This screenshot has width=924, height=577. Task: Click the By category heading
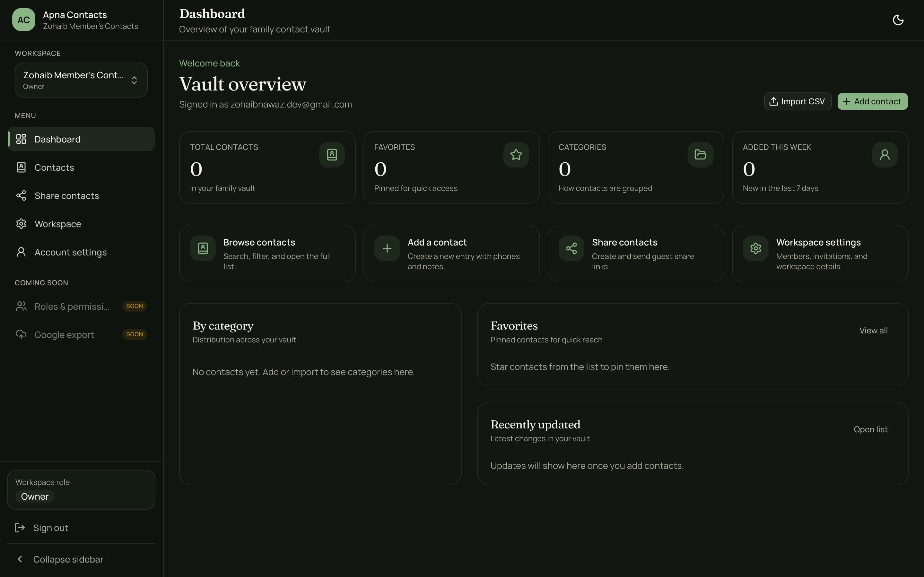pyautogui.click(x=223, y=325)
